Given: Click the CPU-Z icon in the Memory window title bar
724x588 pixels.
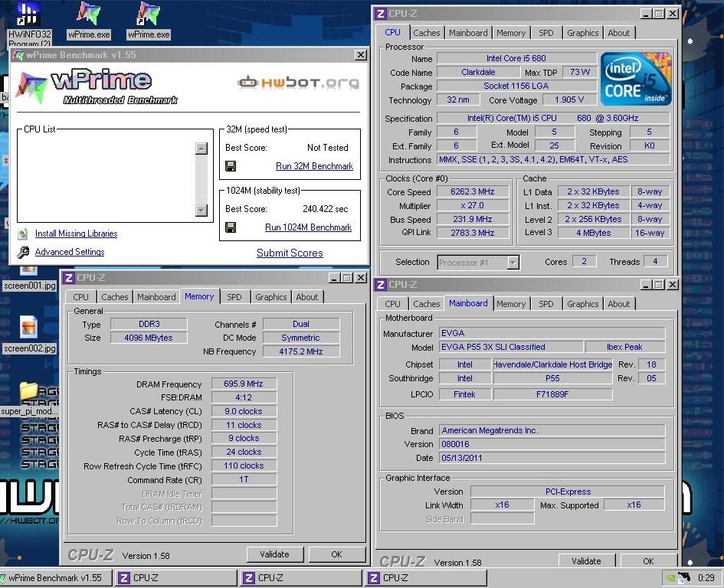Looking at the screenshot, I should tap(68, 278).
